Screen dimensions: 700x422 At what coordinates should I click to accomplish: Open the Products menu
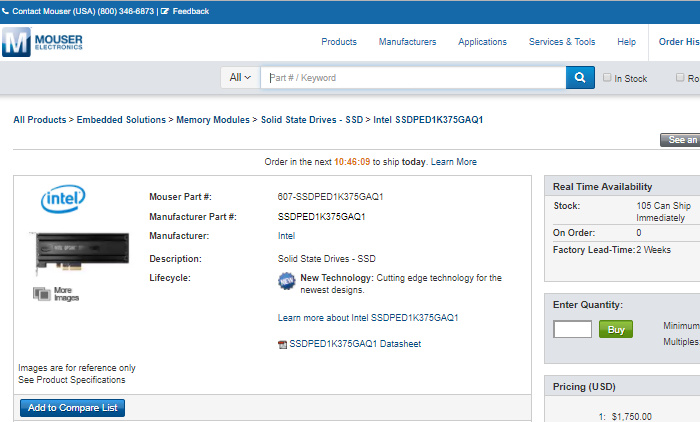click(339, 42)
